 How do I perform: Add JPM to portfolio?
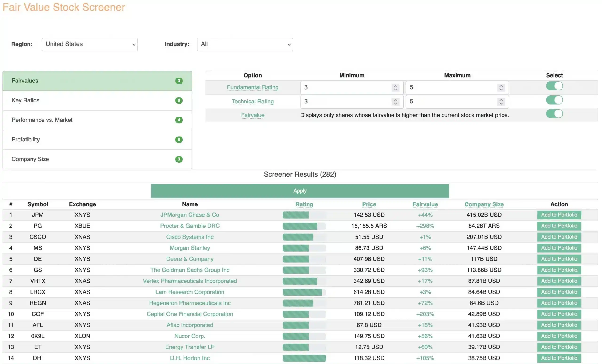pos(559,215)
